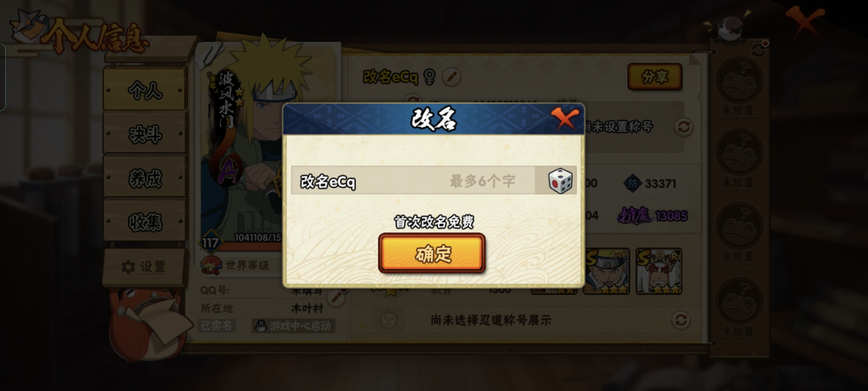Viewport: 868px width, 391px height.
Task: Select the 收集 tab
Action: click(145, 222)
